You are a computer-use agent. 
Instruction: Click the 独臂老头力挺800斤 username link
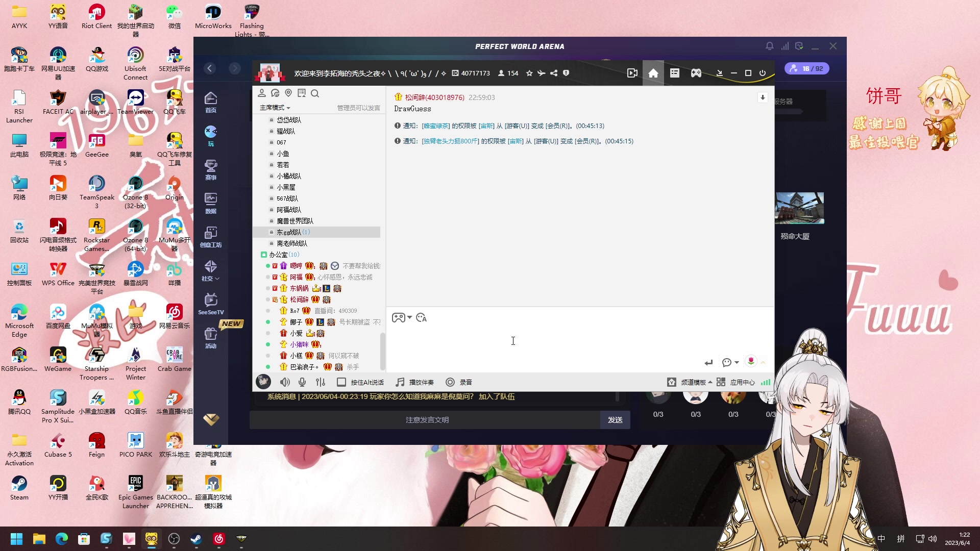pyautogui.click(x=451, y=141)
